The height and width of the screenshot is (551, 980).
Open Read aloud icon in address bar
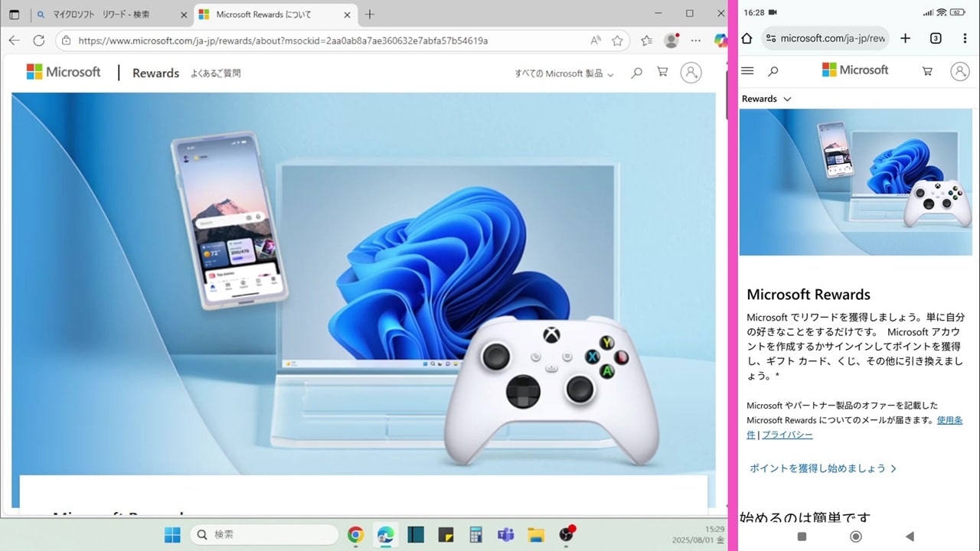pos(596,41)
